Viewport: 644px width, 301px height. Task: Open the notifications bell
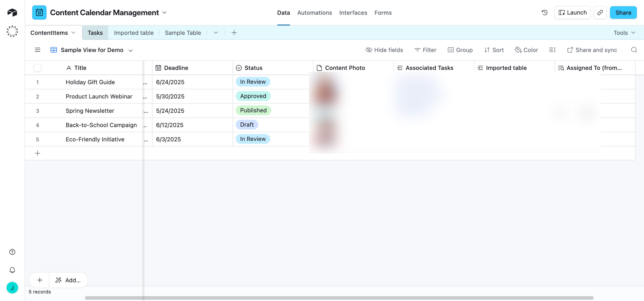12,270
